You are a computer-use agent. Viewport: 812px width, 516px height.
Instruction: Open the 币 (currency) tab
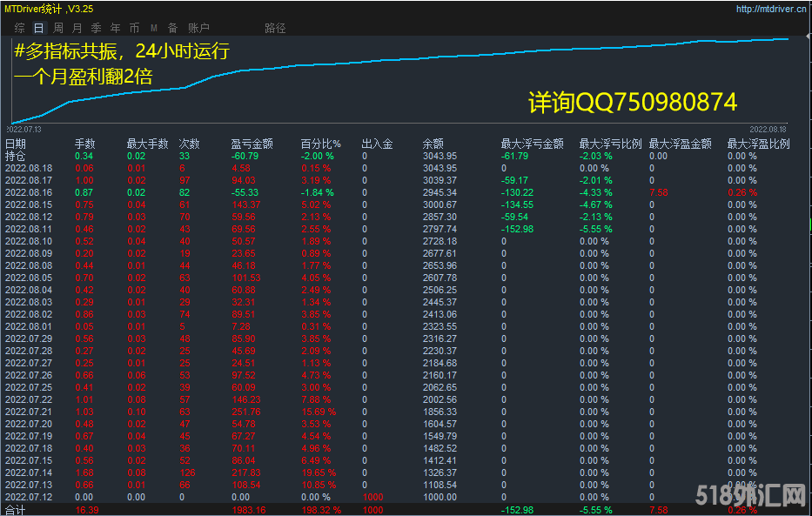(135, 28)
